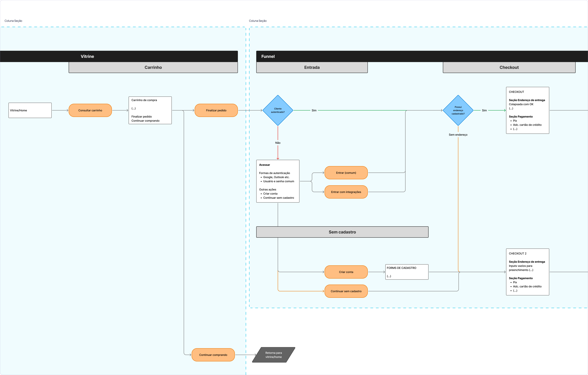Click the gray Checkout section header
588x375 pixels.
tap(509, 67)
